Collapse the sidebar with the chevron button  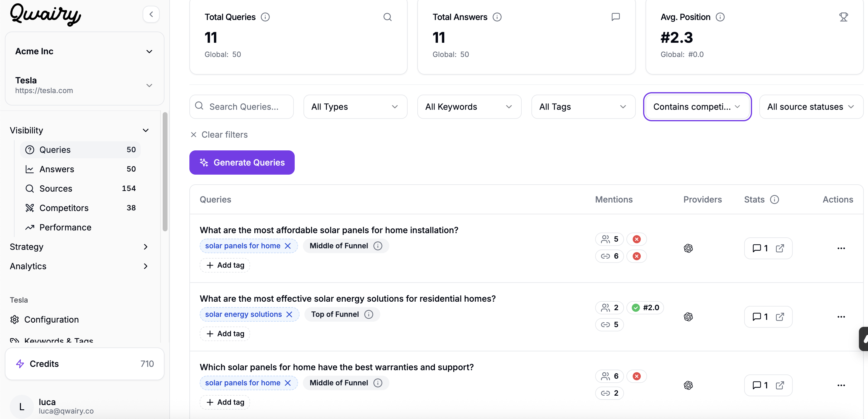point(151,14)
